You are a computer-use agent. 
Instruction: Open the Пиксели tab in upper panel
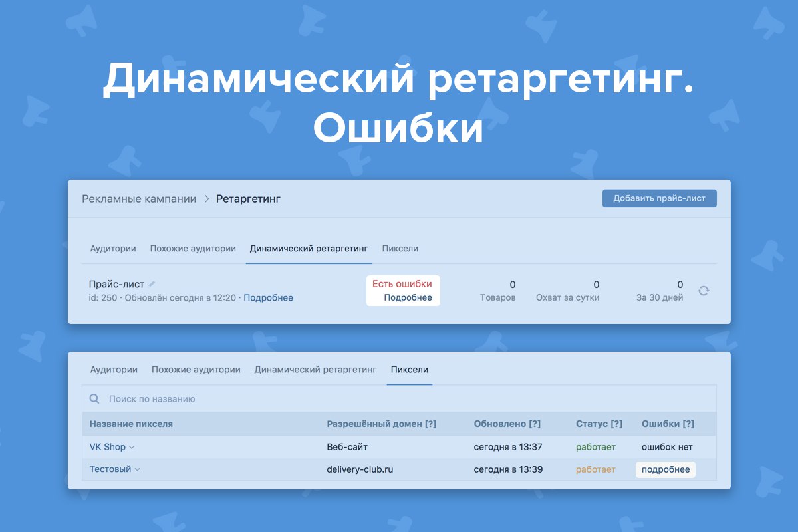point(400,249)
